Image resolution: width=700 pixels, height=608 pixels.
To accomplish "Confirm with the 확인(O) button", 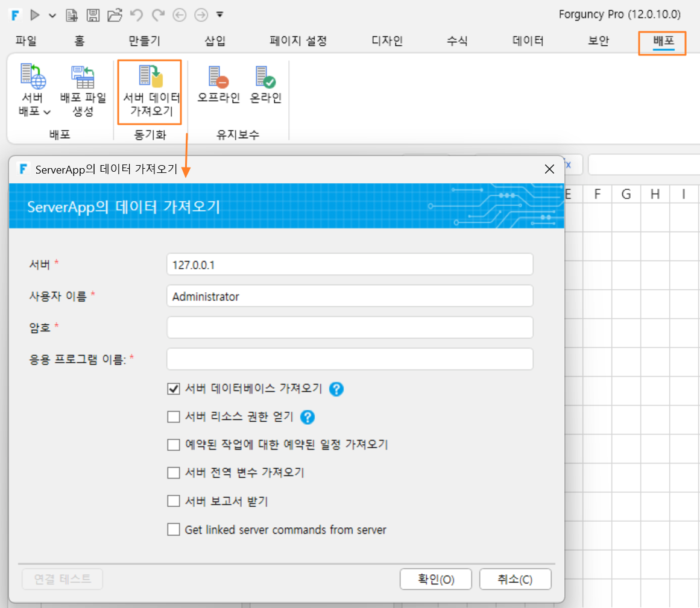I will coord(436,579).
